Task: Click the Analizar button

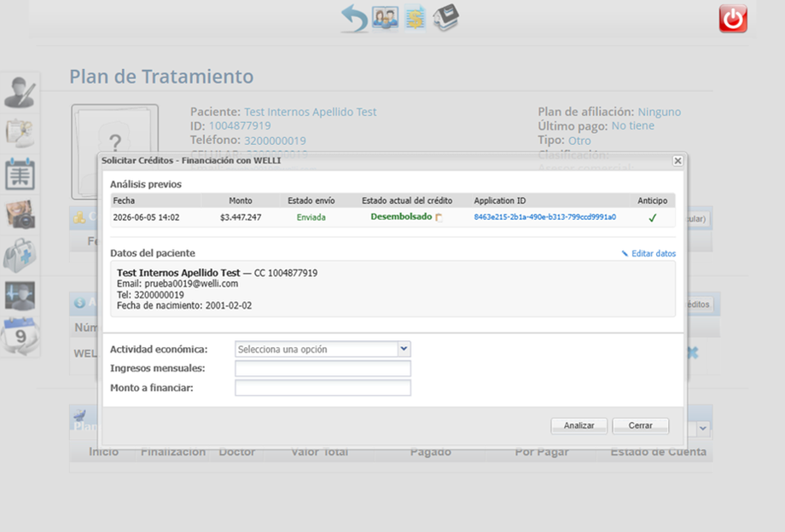Action: click(x=579, y=425)
